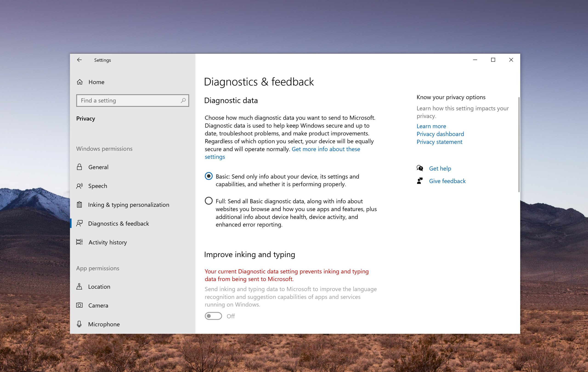This screenshot has height=372, width=588.
Task: Click the 'Settings' window title text
Action: pyautogui.click(x=103, y=60)
